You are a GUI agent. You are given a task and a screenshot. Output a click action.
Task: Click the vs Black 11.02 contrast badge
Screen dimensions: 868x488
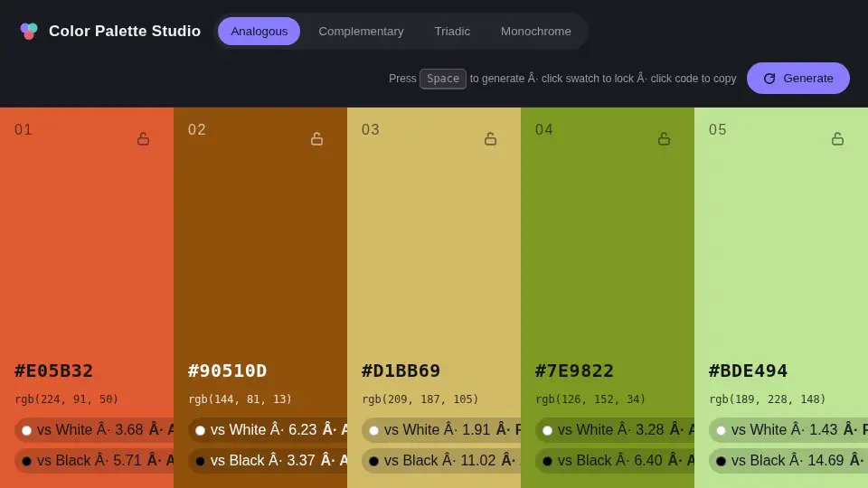[441, 460]
